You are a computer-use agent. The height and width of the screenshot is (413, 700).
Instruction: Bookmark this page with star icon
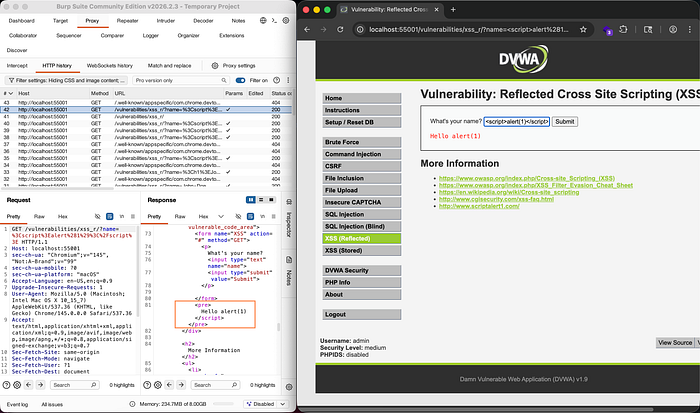coord(583,29)
